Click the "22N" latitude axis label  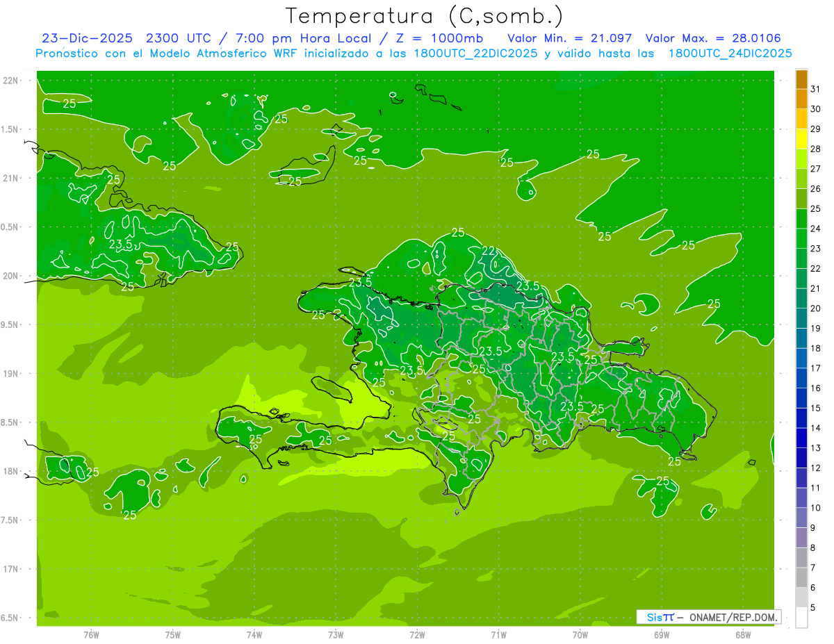click(x=10, y=81)
